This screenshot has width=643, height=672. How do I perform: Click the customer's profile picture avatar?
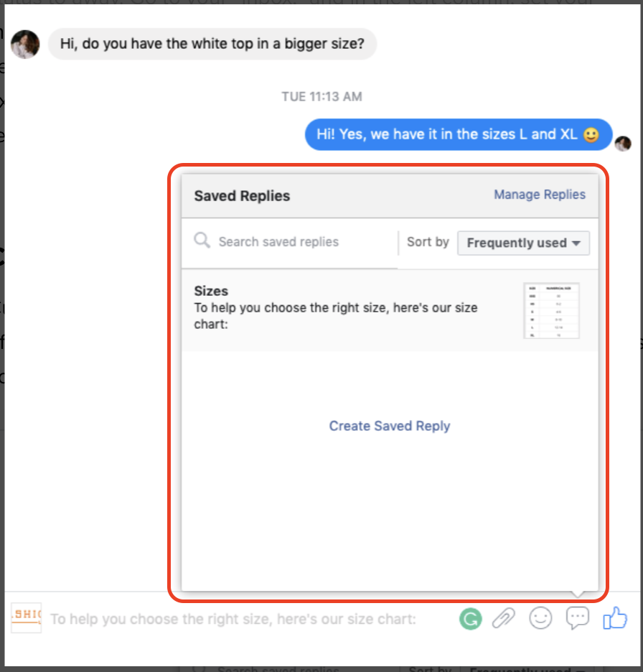coord(25,44)
